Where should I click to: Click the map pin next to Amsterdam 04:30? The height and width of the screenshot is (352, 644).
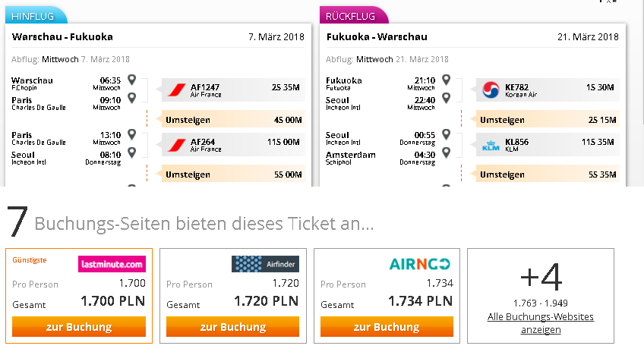tap(447, 152)
